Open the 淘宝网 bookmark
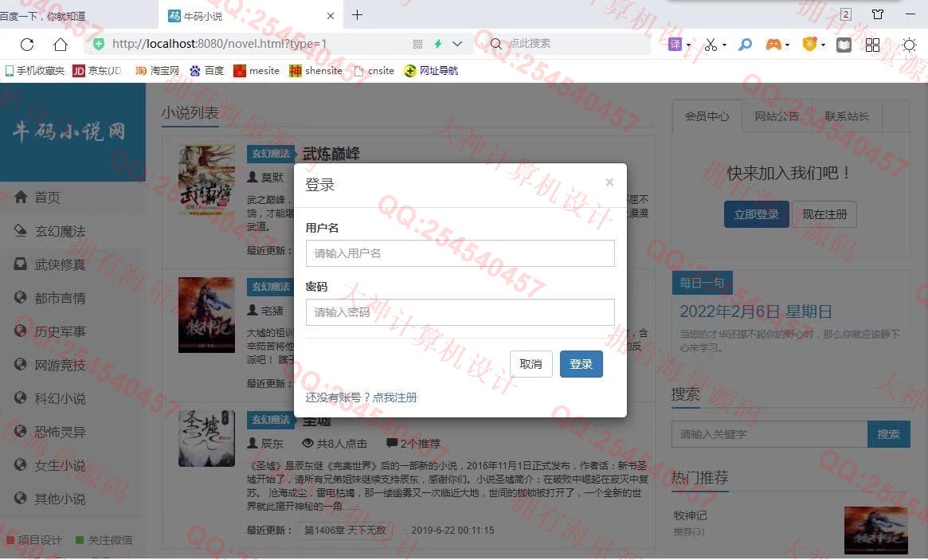Viewport: 928px width, 560px height. (x=157, y=70)
